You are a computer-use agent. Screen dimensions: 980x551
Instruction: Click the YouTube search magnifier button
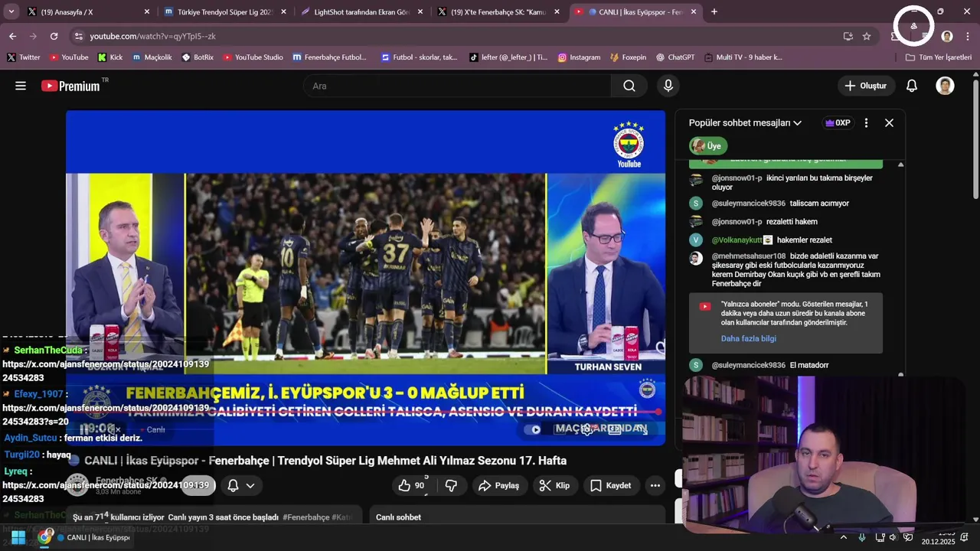point(629,86)
